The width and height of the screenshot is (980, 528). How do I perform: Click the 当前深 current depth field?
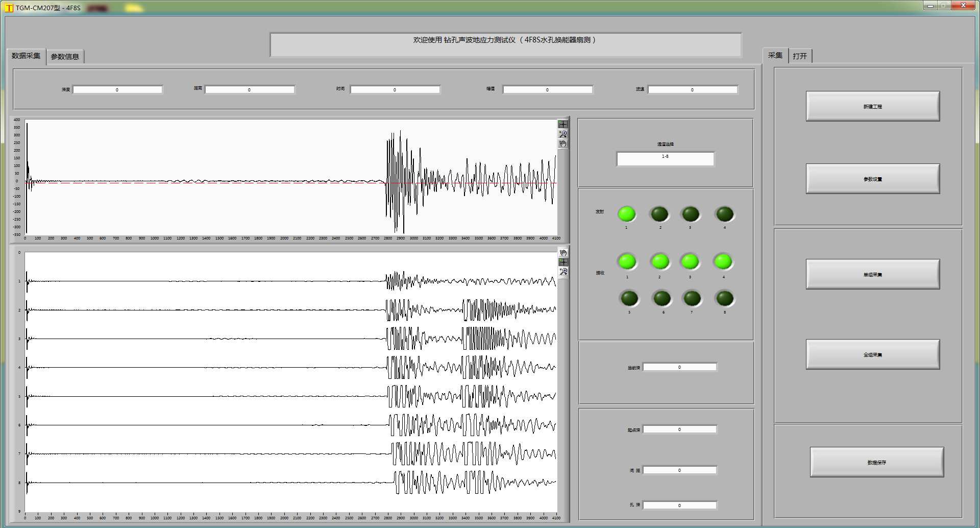point(679,367)
